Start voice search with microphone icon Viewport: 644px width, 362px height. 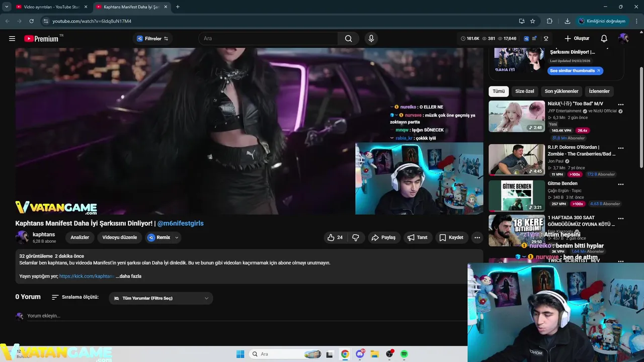click(371, 39)
